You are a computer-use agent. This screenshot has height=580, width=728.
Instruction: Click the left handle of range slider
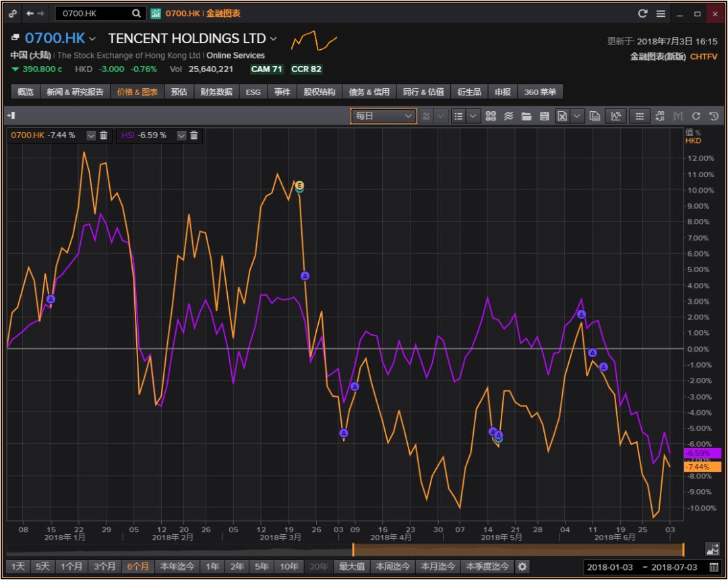click(x=353, y=550)
